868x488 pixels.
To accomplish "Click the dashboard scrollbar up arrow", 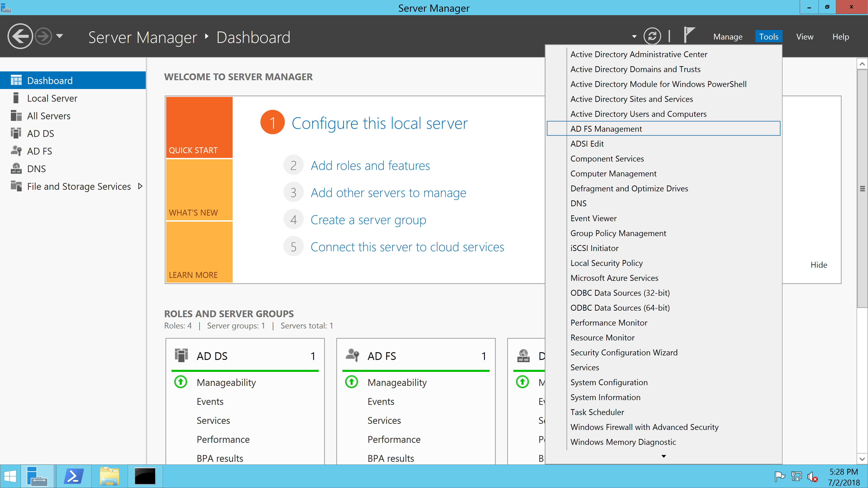I will pos(862,64).
